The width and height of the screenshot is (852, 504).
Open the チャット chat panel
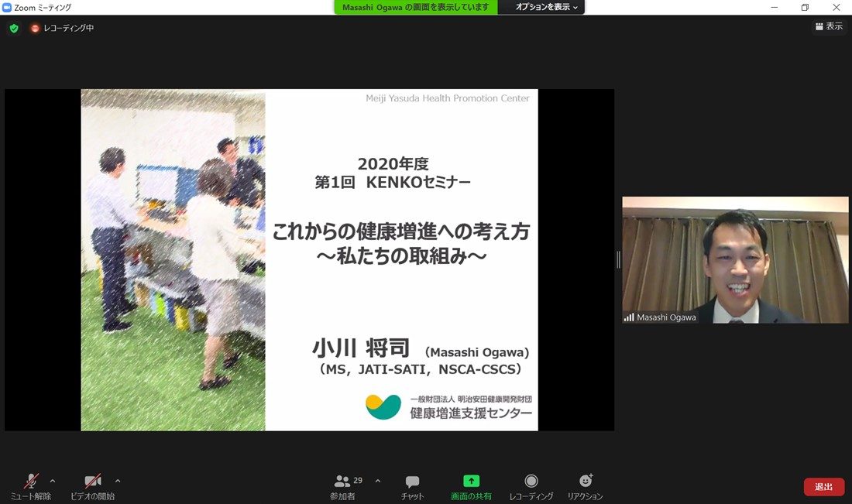[x=412, y=487]
